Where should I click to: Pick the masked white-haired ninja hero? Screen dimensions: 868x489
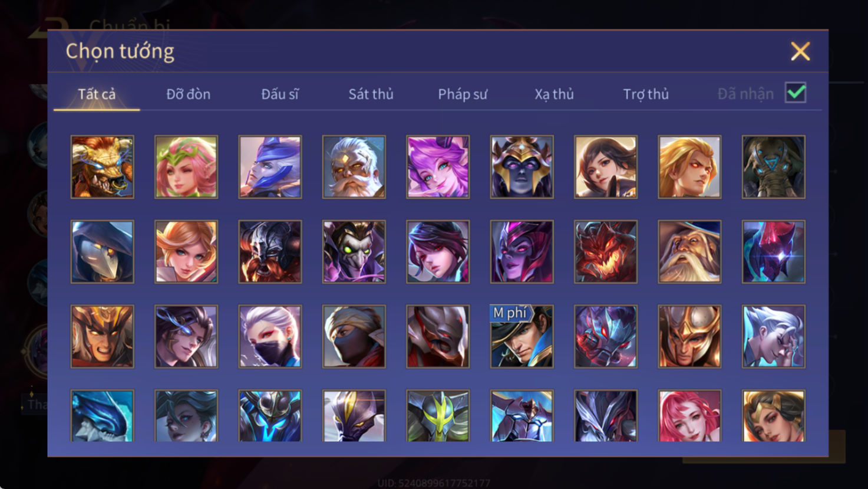pyautogui.click(x=270, y=336)
